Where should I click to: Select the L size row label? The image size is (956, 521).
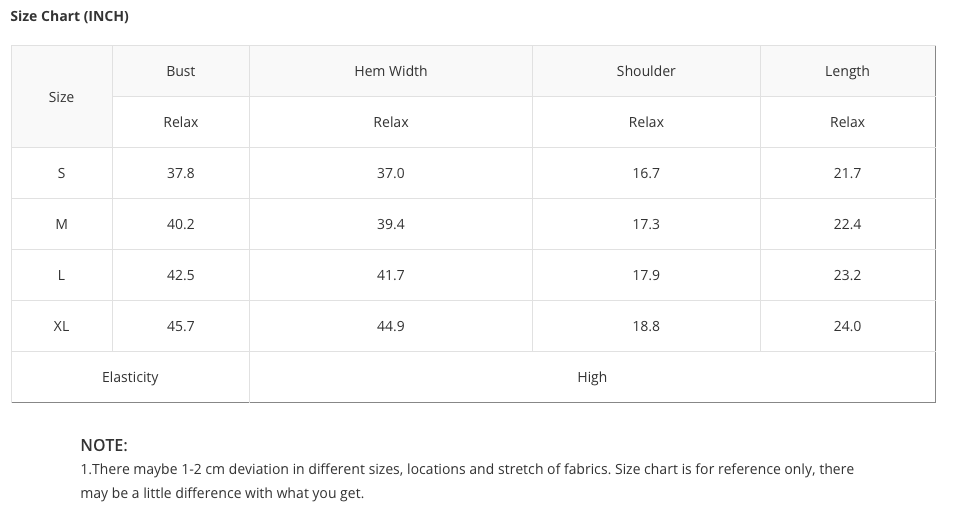tap(61, 275)
